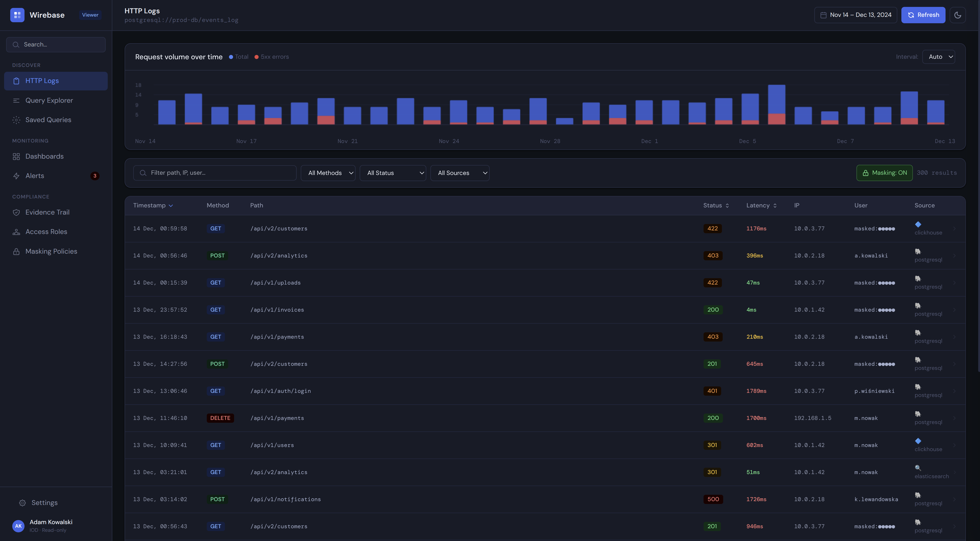Click the Saved Queries icon

tap(16, 120)
